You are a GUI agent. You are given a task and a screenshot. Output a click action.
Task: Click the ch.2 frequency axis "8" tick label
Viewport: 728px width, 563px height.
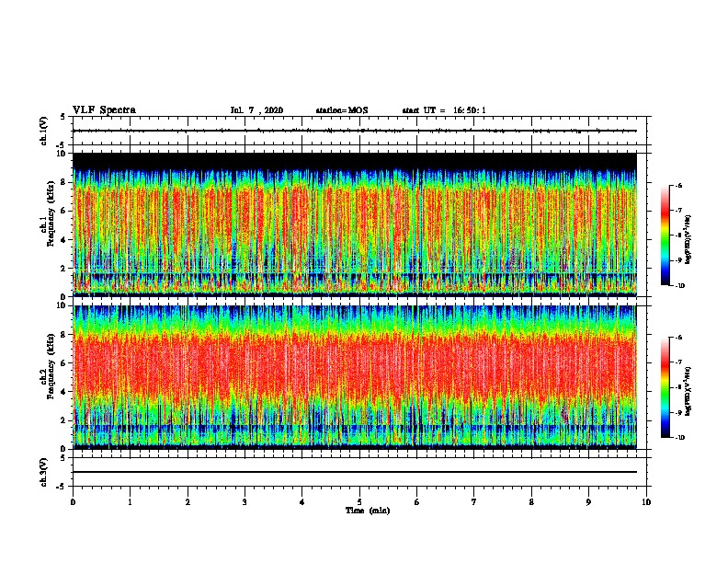pos(63,335)
